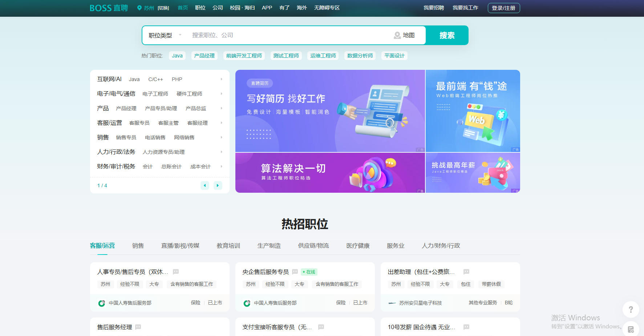Click 苏州安贝星电子科技 company logo
The height and width of the screenshot is (336, 644).
[x=392, y=303]
